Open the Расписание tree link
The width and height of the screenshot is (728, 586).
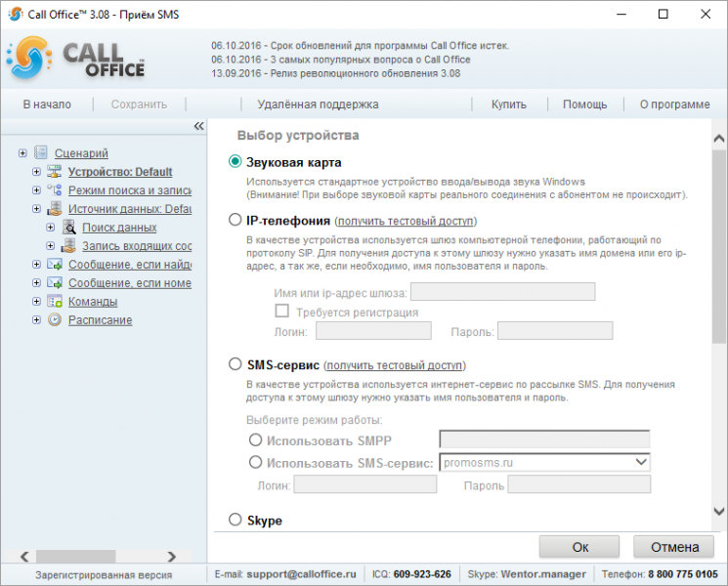click(x=101, y=320)
